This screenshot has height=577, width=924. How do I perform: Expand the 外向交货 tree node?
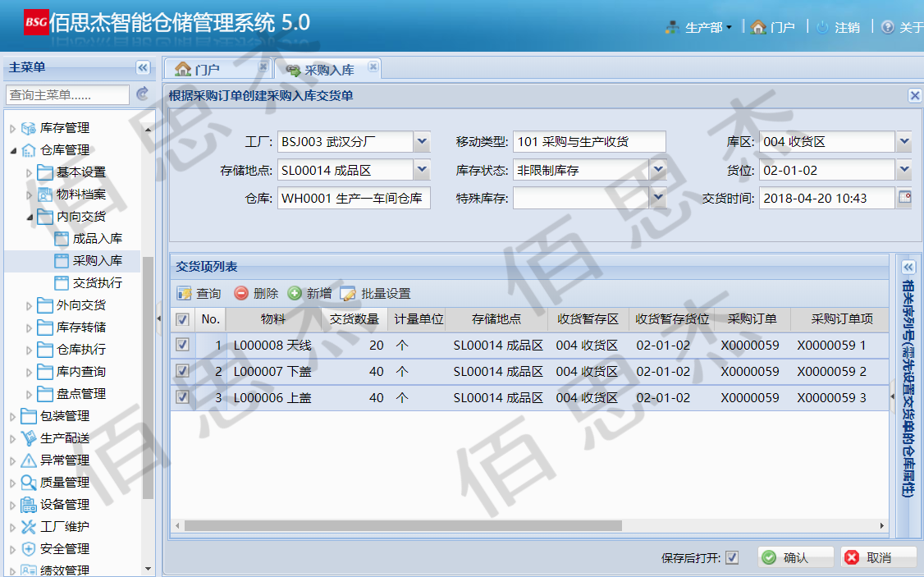click(29, 306)
